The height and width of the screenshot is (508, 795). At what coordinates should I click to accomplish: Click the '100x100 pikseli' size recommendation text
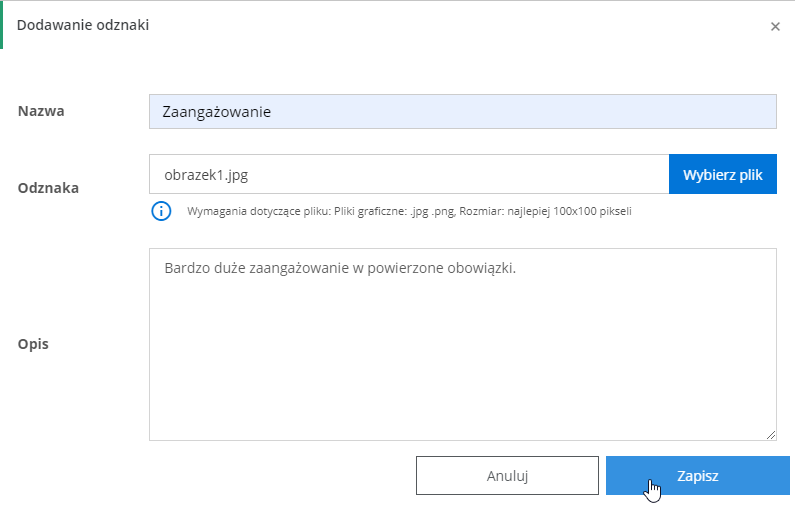coord(592,211)
